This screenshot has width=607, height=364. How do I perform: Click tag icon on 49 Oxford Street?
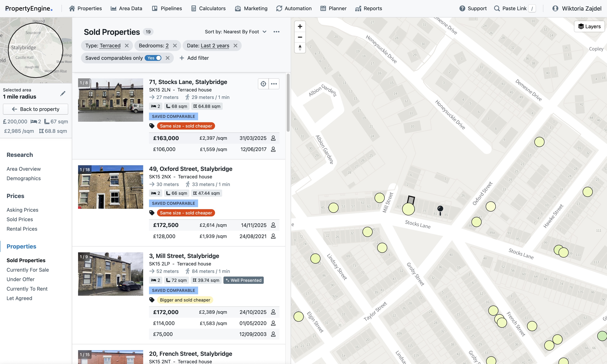point(152,213)
